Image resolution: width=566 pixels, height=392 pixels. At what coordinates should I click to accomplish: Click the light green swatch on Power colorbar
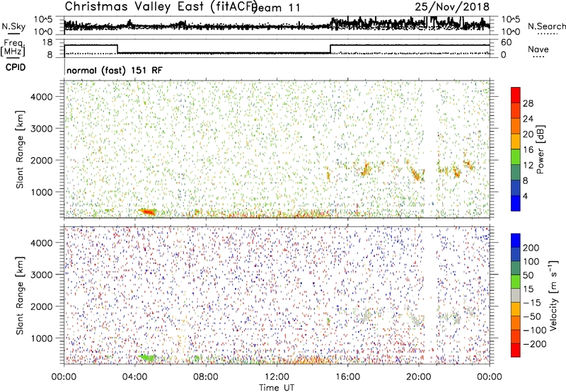516,156
